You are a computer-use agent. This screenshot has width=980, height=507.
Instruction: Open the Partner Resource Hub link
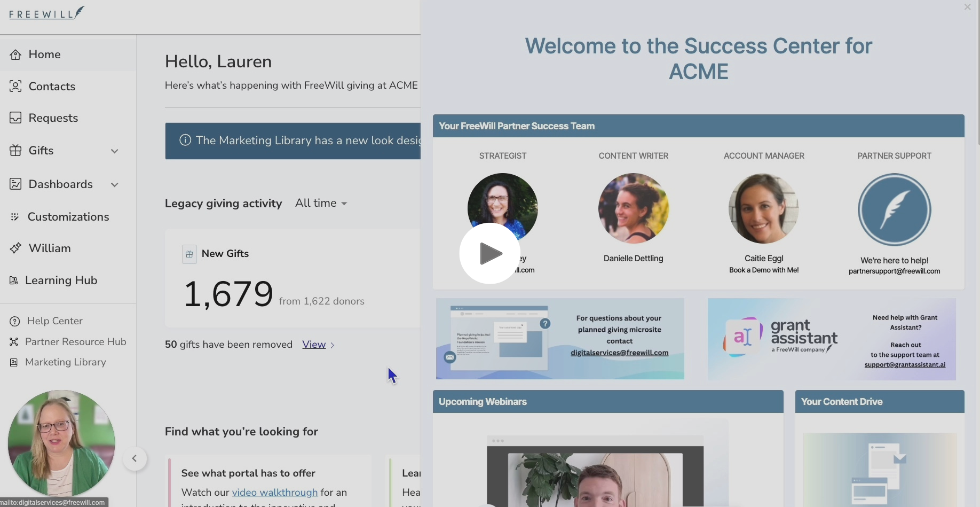[75, 342]
